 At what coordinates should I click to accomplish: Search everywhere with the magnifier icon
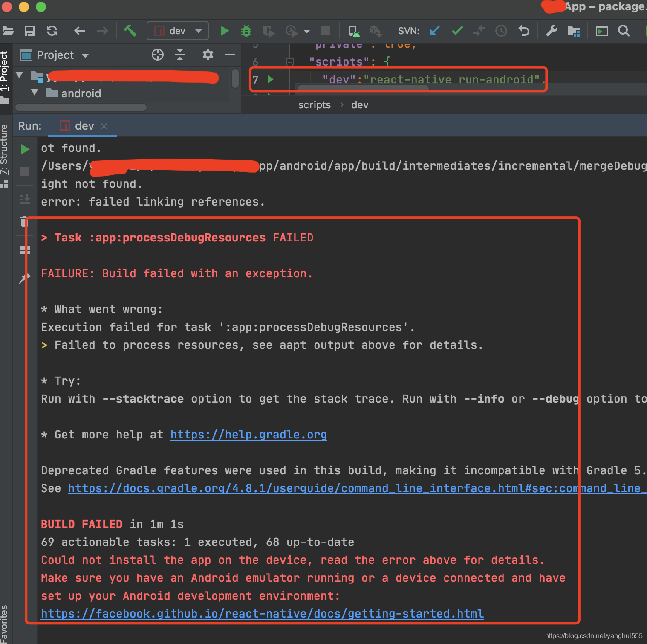coord(624,31)
